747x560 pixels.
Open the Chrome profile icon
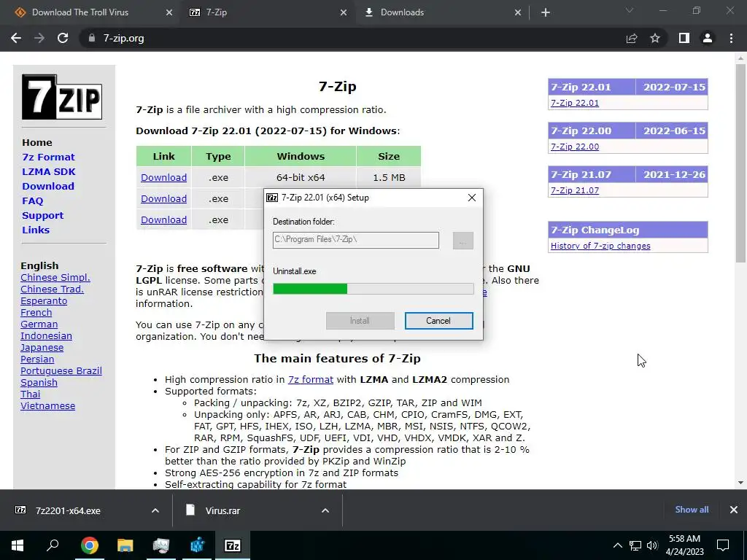coord(708,38)
